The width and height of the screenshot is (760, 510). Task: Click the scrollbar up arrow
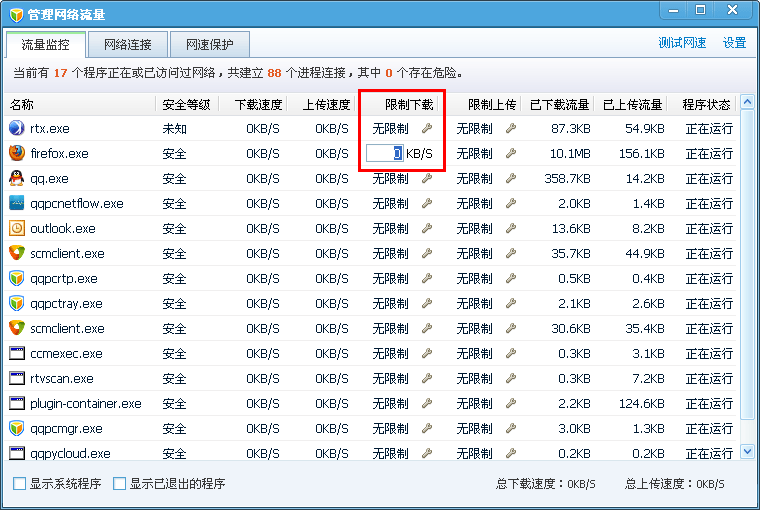(747, 102)
